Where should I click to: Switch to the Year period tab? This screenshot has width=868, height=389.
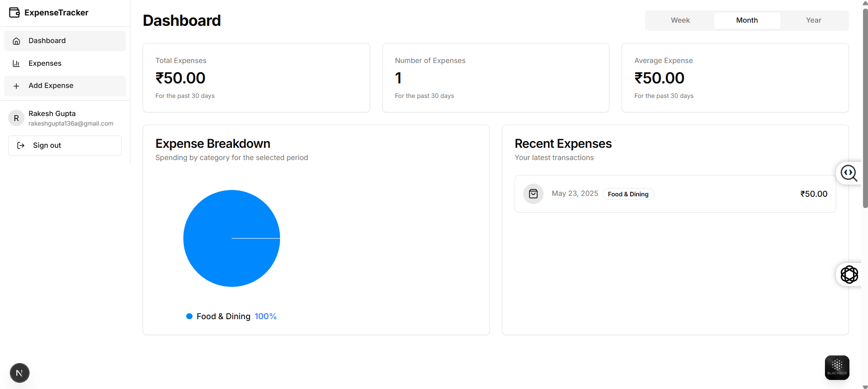[813, 20]
